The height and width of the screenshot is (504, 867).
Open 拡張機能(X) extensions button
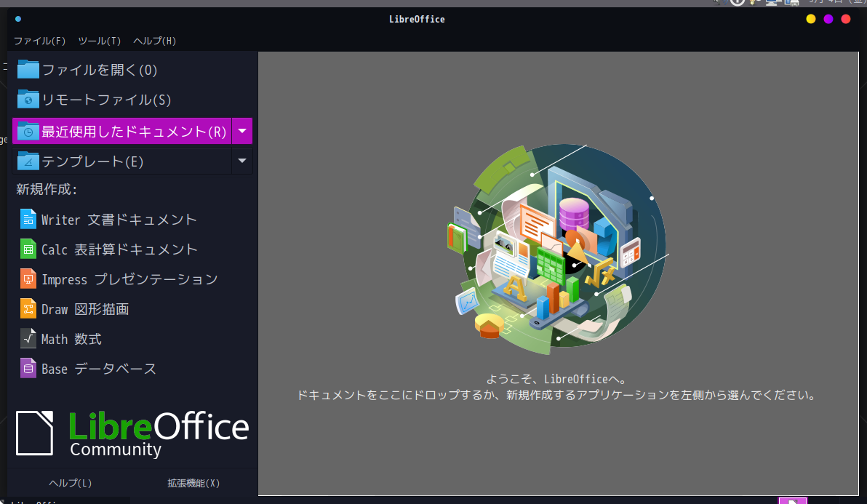pyautogui.click(x=193, y=483)
